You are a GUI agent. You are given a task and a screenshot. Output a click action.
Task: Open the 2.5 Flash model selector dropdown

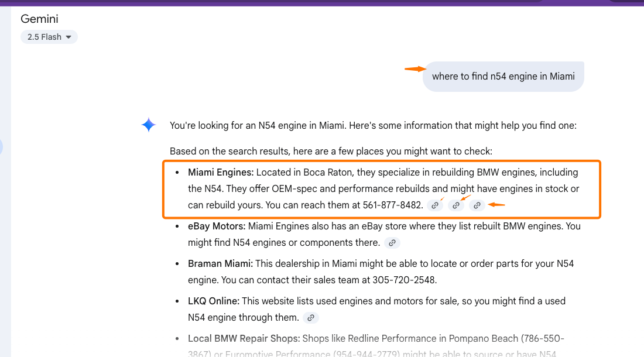coord(49,37)
